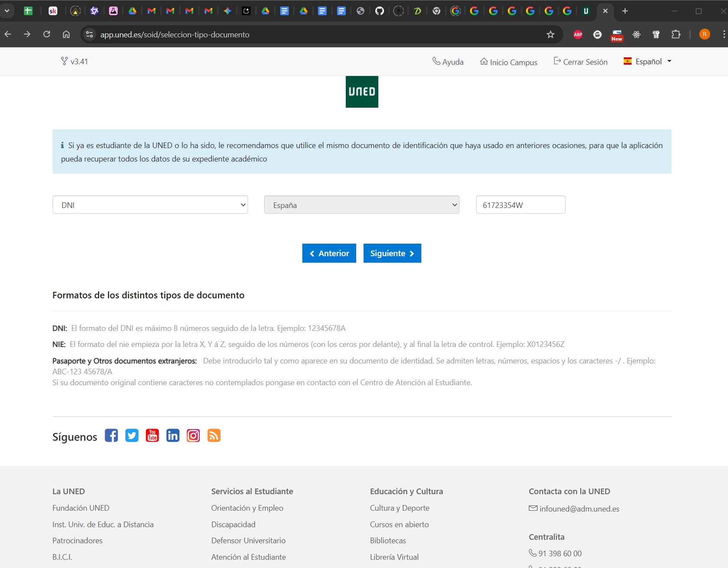Bookmark page with the star icon
728x568 pixels.
pos(550,35)
